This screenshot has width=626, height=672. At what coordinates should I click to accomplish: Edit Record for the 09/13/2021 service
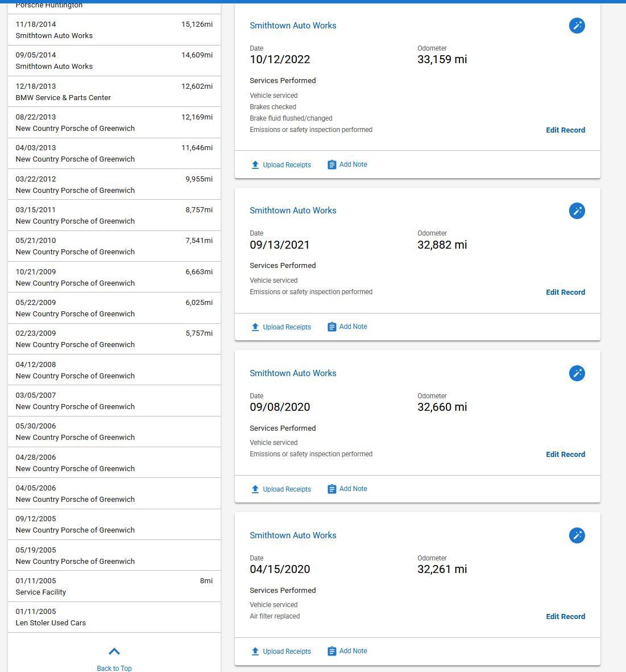565,292
